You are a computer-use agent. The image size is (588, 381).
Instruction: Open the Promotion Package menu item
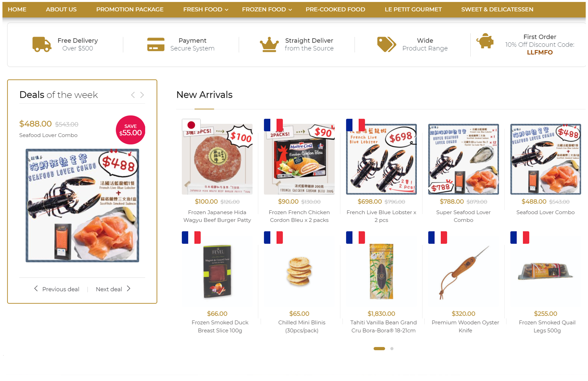pyautogui.click(x=130, y=9)
